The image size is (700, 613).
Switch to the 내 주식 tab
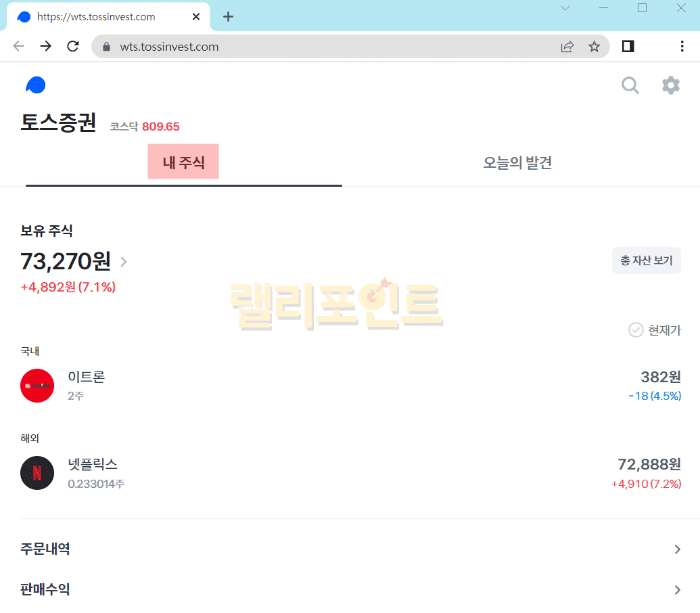click(x=183, y=162)
